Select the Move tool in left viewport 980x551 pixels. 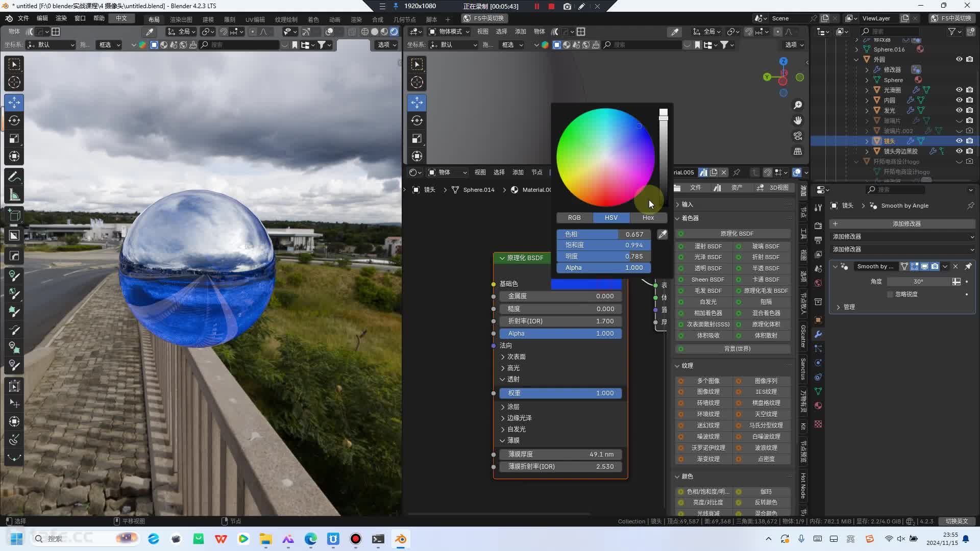coord(14,102)
